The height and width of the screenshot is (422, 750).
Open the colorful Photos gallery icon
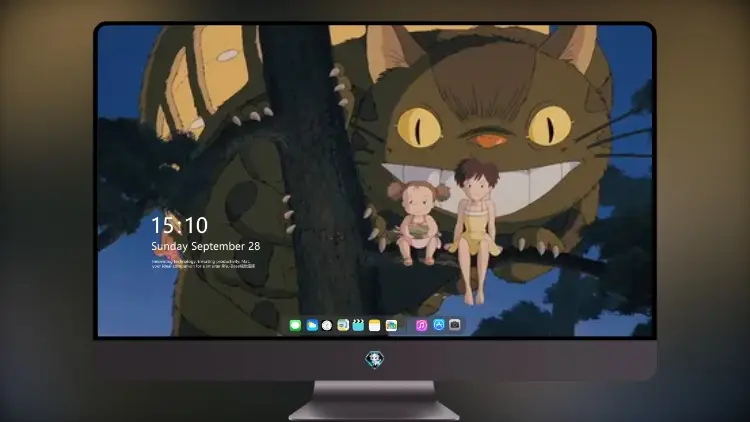391,325
